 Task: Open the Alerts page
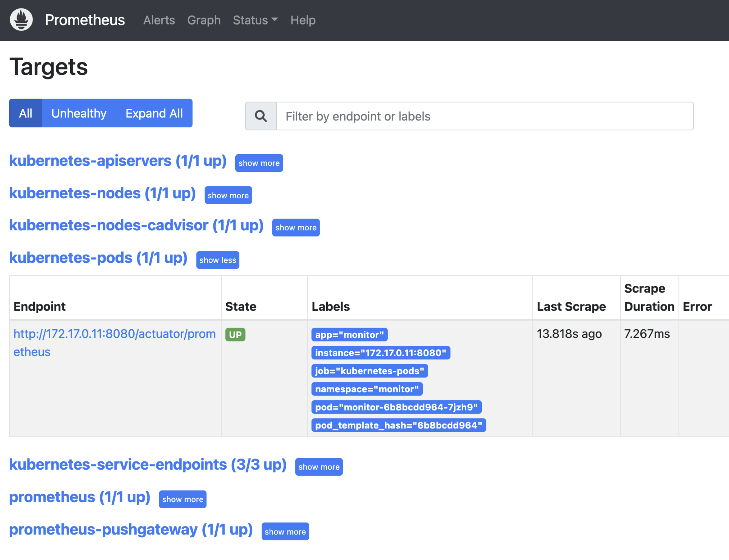[159, 20]
